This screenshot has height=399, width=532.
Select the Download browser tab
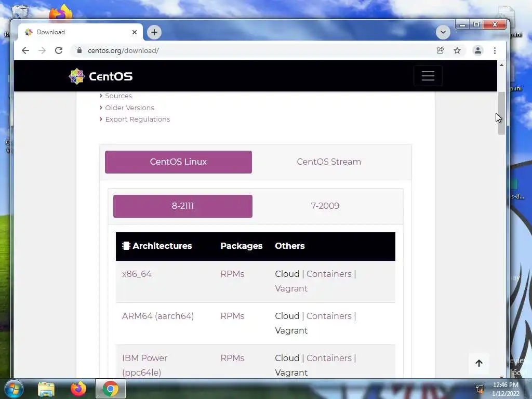coord(81,32)
